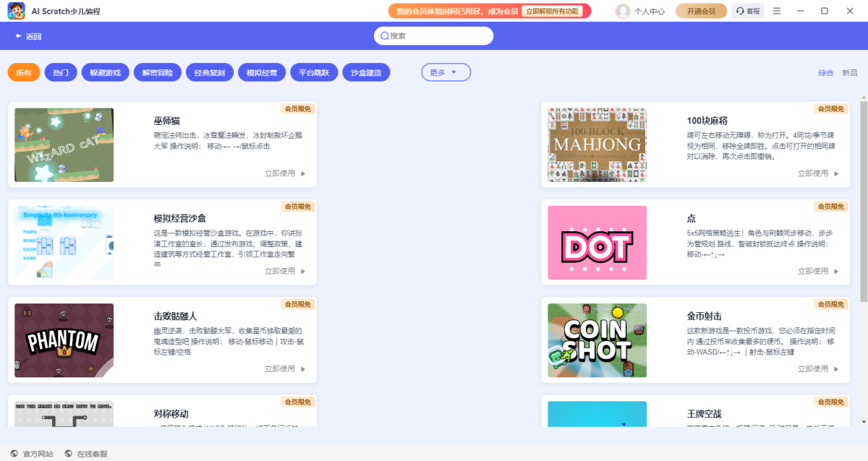The image size is (868, 461).
Task: Click 开通会员 button in title bar
Action: (701, 11)
